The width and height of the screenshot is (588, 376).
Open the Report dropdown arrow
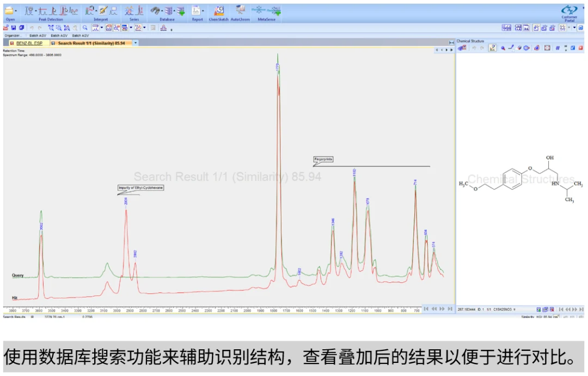click(x=203, y=11)
